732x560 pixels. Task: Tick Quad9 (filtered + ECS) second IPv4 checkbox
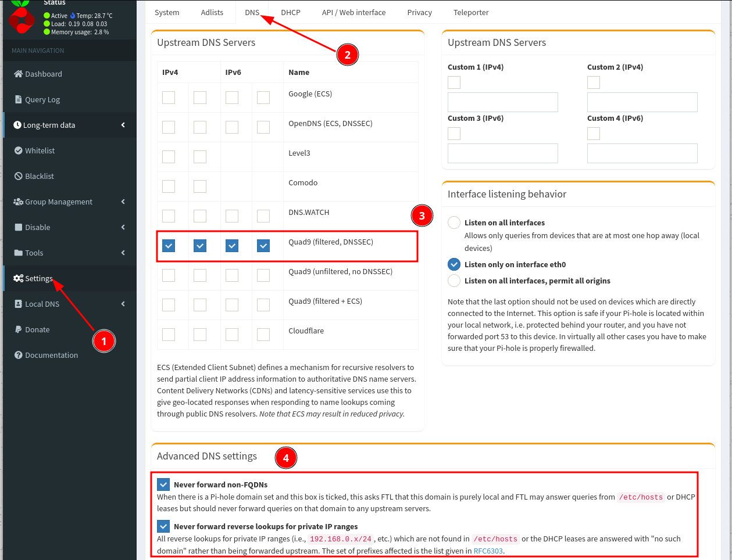tap(200, 304)
